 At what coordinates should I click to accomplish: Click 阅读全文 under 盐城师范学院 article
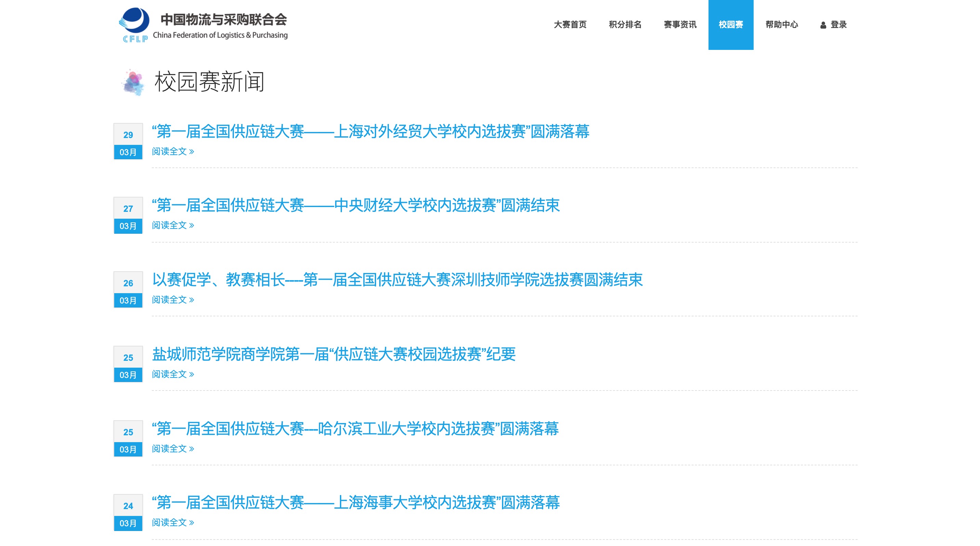coord(173,374)
